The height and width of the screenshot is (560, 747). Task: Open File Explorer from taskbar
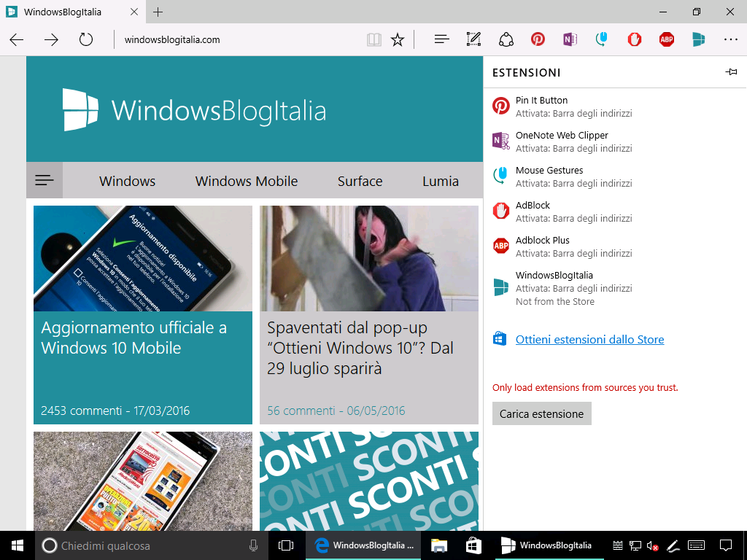[x=438, y=545]
